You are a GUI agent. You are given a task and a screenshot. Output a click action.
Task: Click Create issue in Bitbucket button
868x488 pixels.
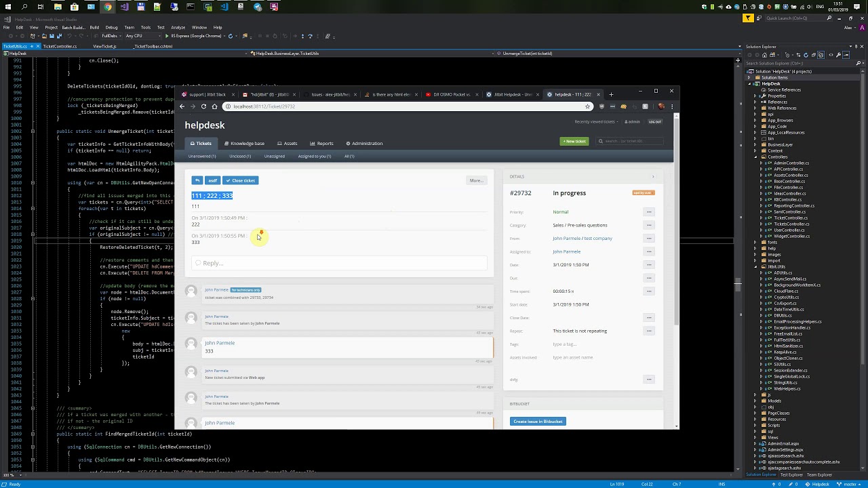pyautogui.click(x=538, y=422)
